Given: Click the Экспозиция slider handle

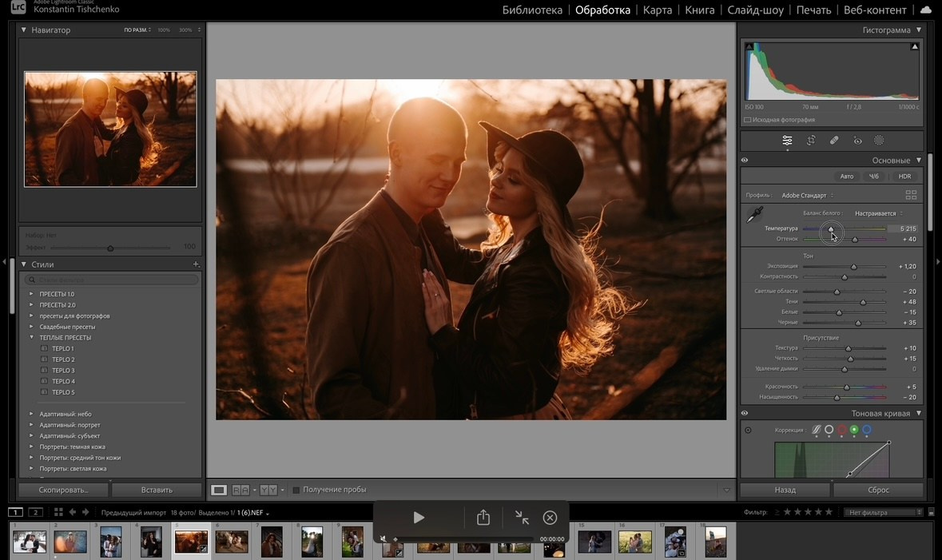Looking at the screenshot, I should 853,267.
